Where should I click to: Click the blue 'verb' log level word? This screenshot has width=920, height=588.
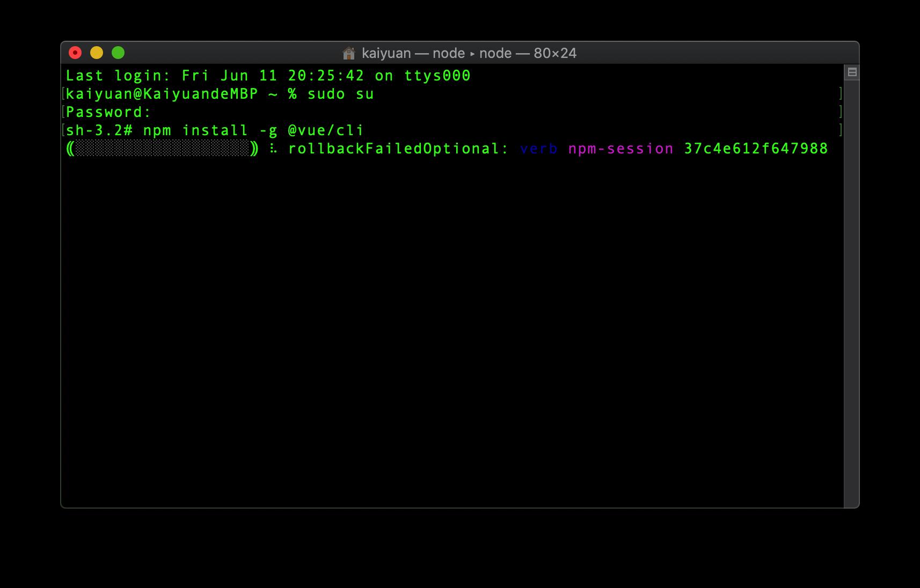(539, 149)
